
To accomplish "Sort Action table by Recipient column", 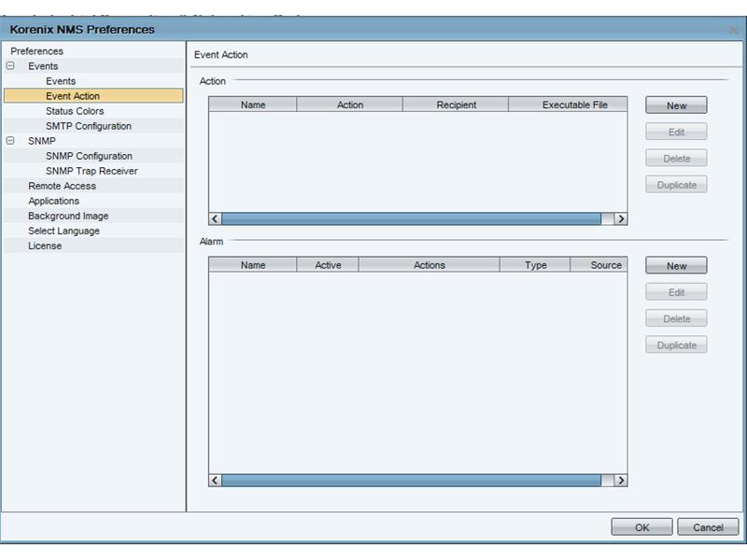I will [456, 105].
